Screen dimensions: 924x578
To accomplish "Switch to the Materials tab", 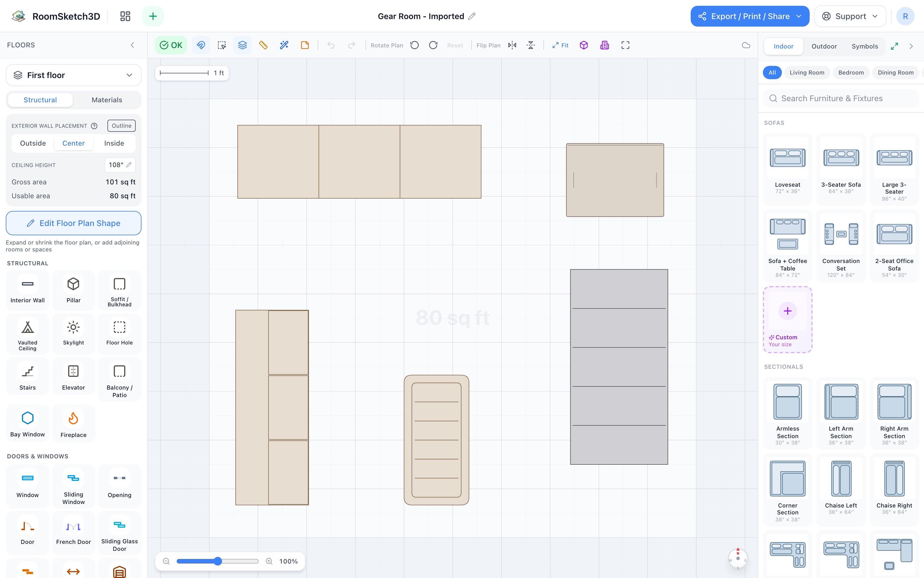I will tap(107, 100).
